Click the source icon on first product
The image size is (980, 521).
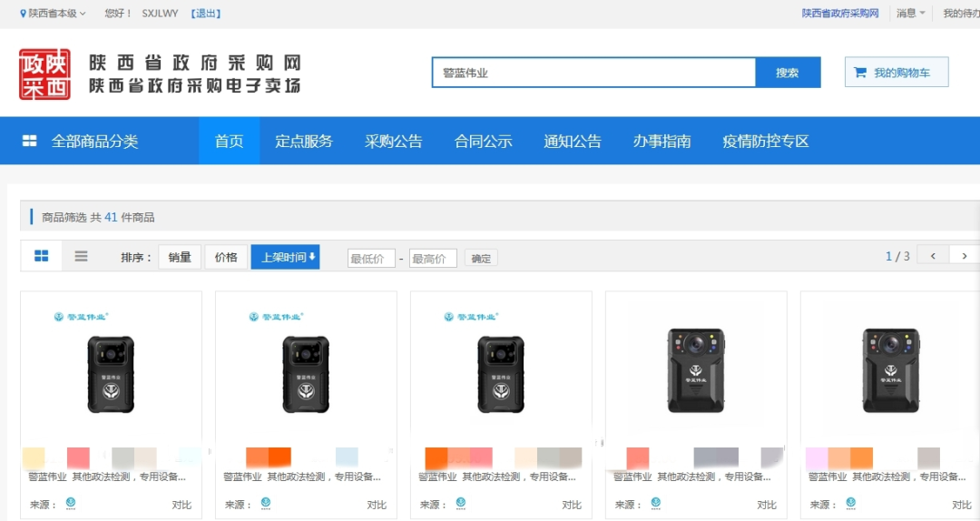tap(71, 503)
